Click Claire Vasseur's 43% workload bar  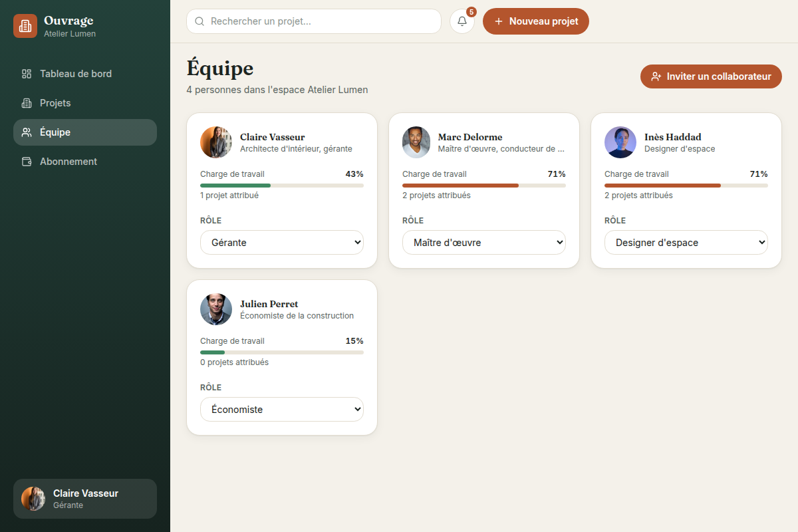point(282,186)
